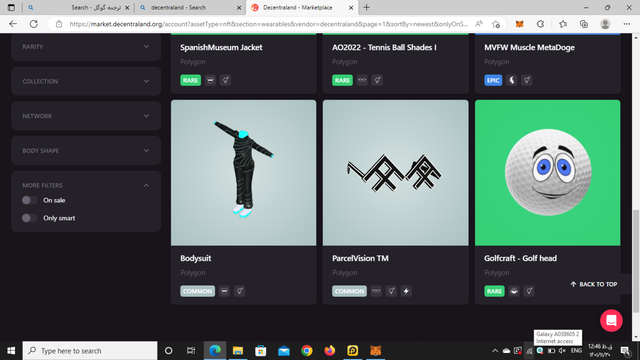Click the Golfcraft - Golf head title
Image resolution: width=640 pixels, height=360 pixels.
pos(520,258)
